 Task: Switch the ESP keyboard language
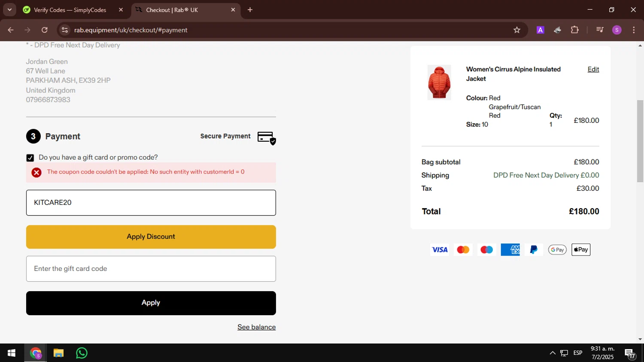(578, 353)
